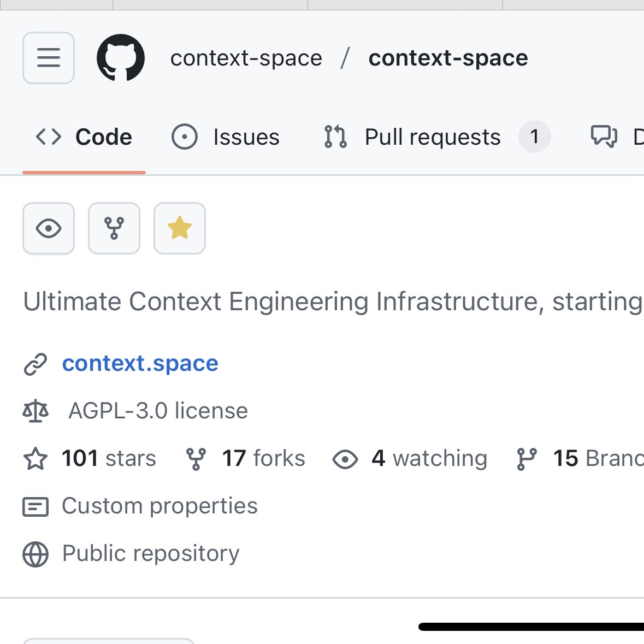This screenshot has height=644, width=644.
Task: Switch to the Pull requests tab
Action: [x=436, y=137]
